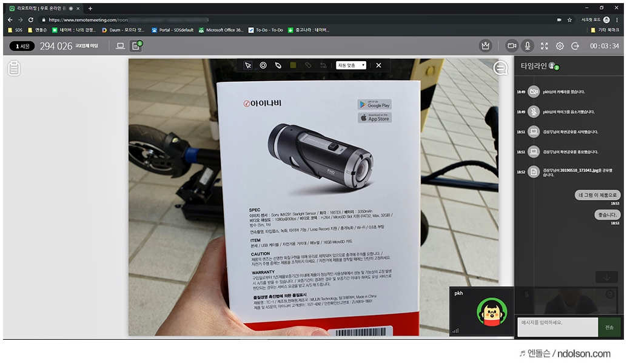The image size is (627, 364).
Task: Click the microphone-muted timeline entry icon
Action: tap(534, 111)
